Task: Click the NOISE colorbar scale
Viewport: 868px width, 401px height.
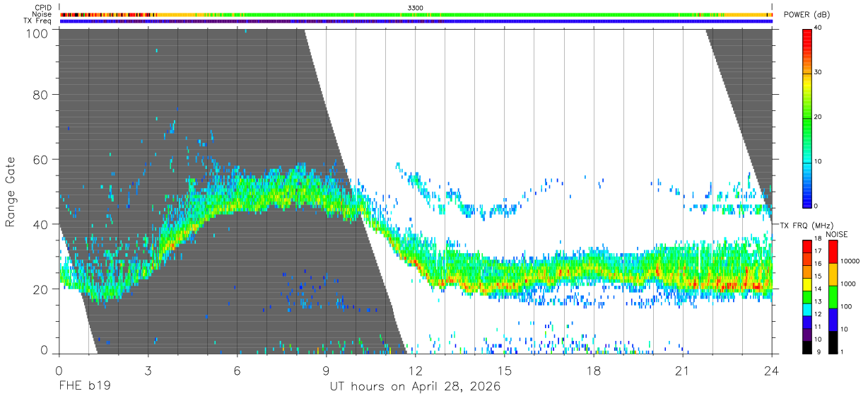Action: [x=834, y=296]
